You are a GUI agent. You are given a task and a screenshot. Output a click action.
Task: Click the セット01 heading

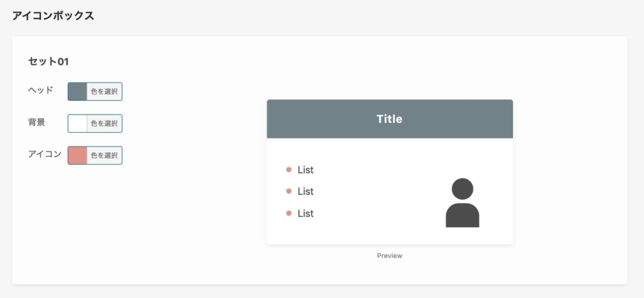[48, 62]
